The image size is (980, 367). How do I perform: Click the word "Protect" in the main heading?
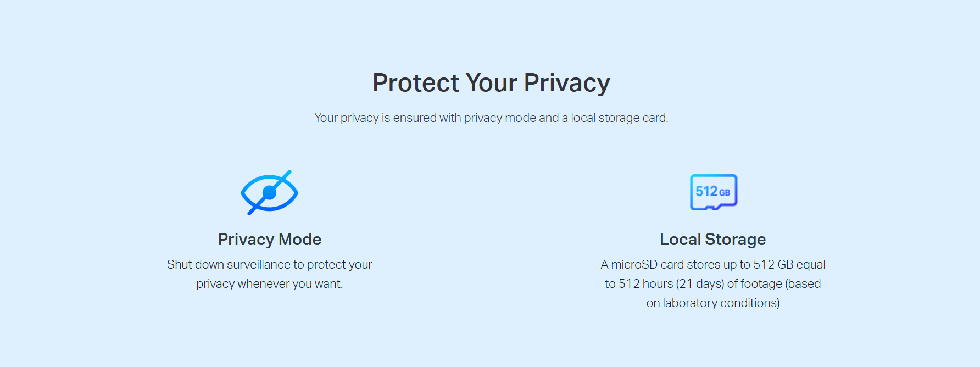pyautogui.click(x=416, y=83)
